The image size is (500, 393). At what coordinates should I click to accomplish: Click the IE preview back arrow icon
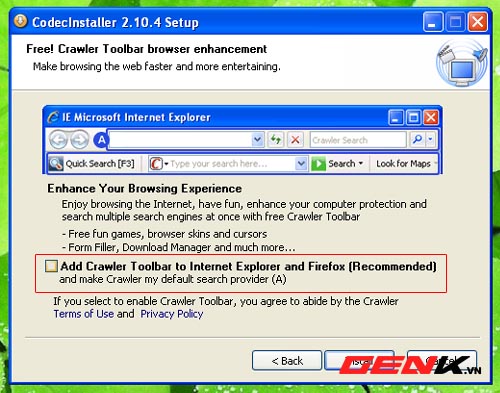pos(59,140)
